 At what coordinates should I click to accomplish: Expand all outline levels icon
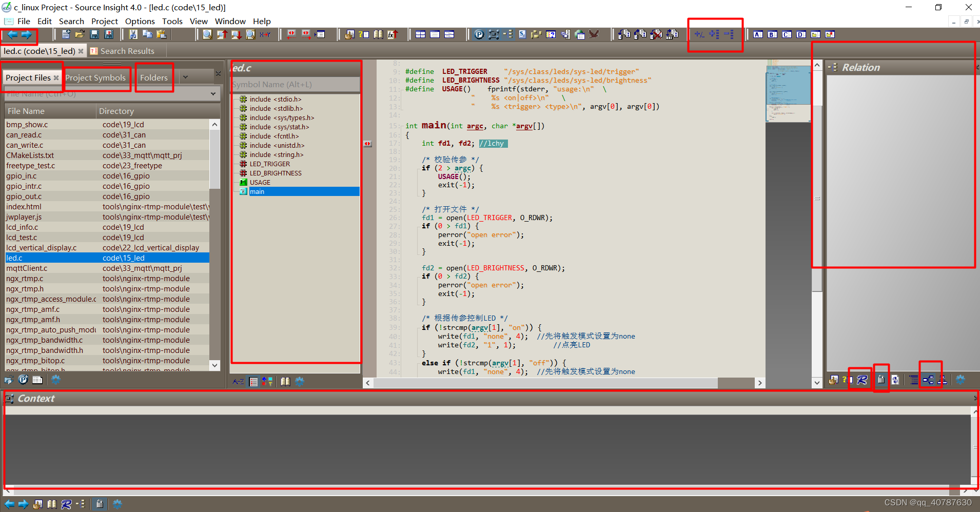tap(714, 34)
